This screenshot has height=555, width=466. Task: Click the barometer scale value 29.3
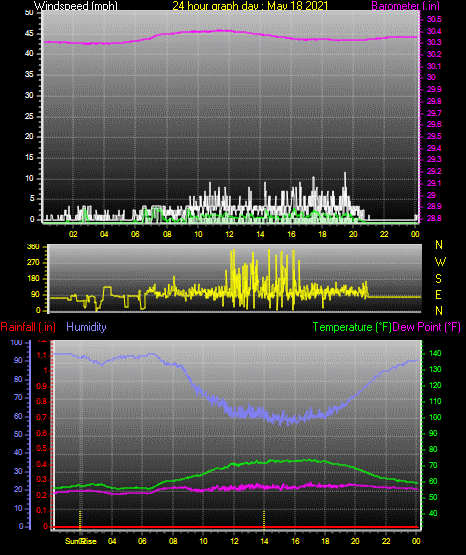click(434, 159)
